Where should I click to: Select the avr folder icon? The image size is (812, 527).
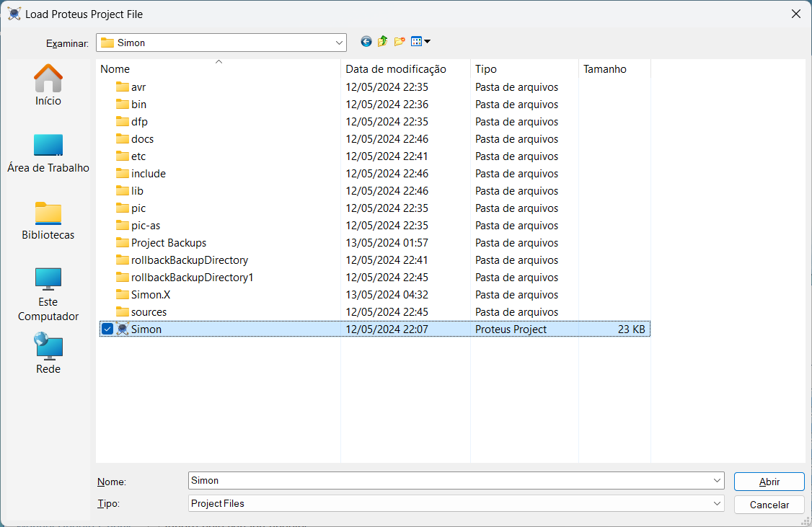click(122, 87)
